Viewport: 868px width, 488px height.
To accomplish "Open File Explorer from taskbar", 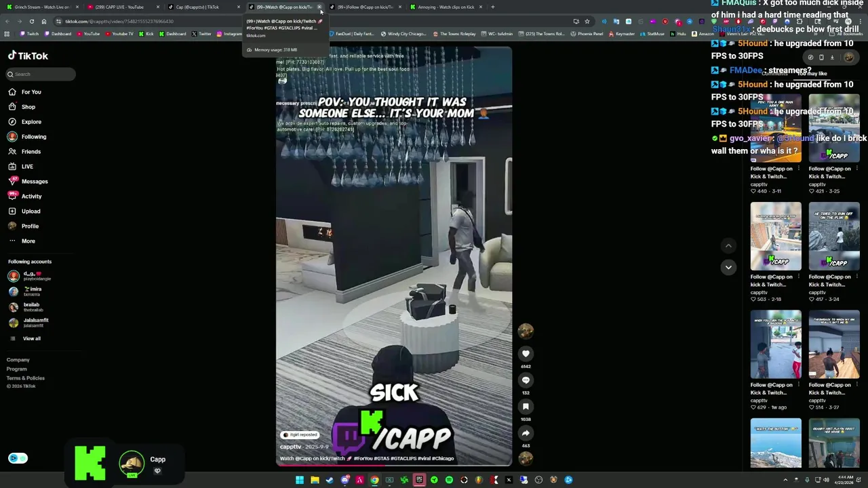I will [315, 480].
